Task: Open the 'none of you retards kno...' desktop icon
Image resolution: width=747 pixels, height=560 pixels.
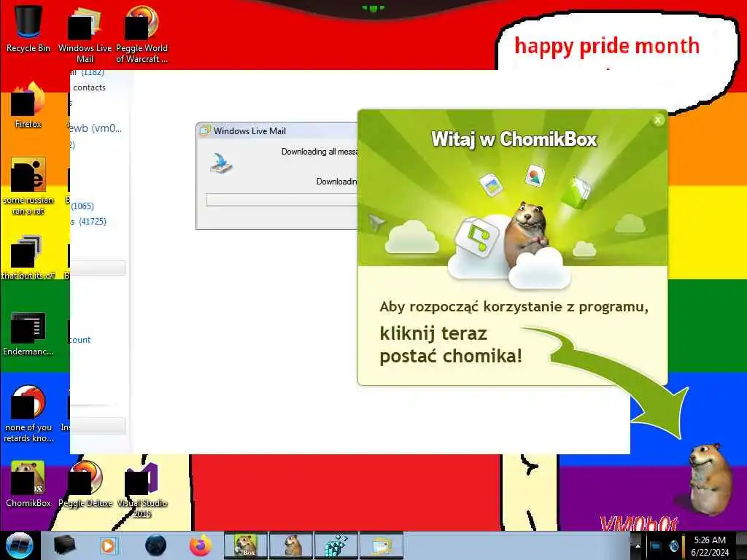Action: (x=28, y=413)
